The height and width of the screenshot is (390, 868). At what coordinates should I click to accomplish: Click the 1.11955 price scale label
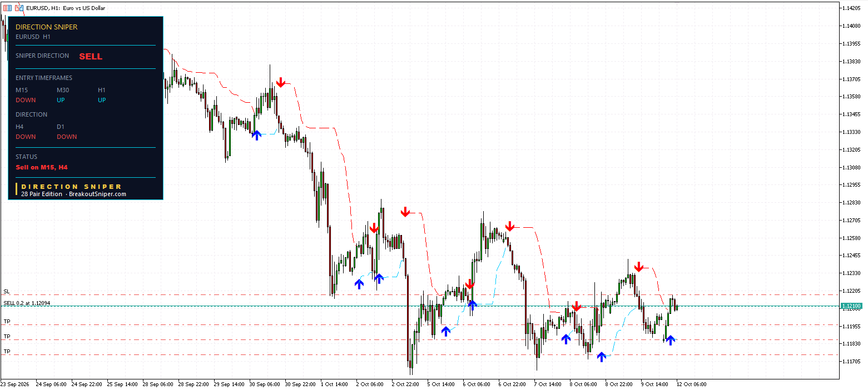[852, 326]
